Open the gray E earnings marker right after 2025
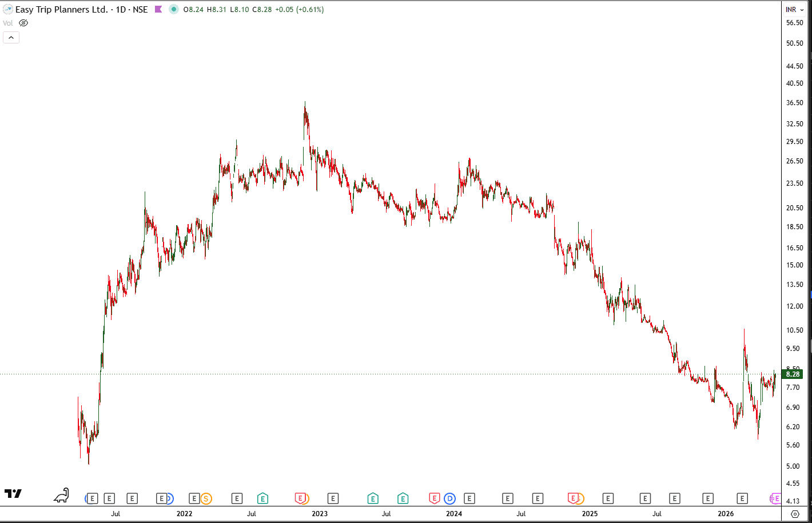 608,498
